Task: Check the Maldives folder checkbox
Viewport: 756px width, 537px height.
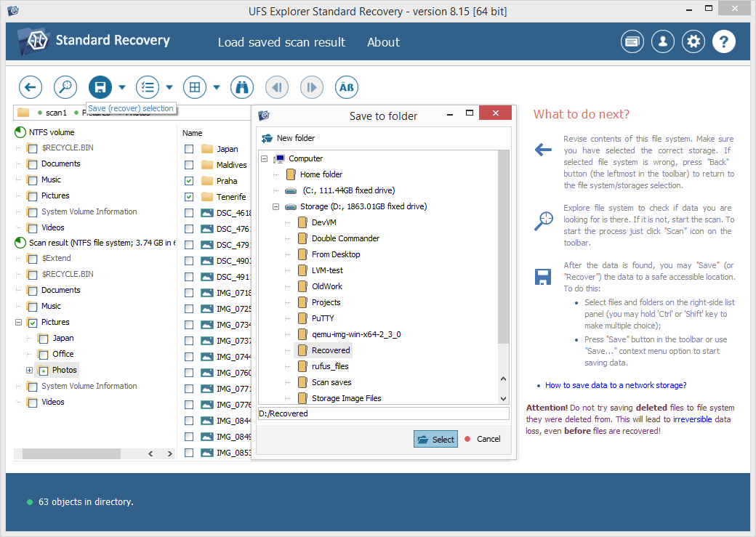Action: [189, 165]
